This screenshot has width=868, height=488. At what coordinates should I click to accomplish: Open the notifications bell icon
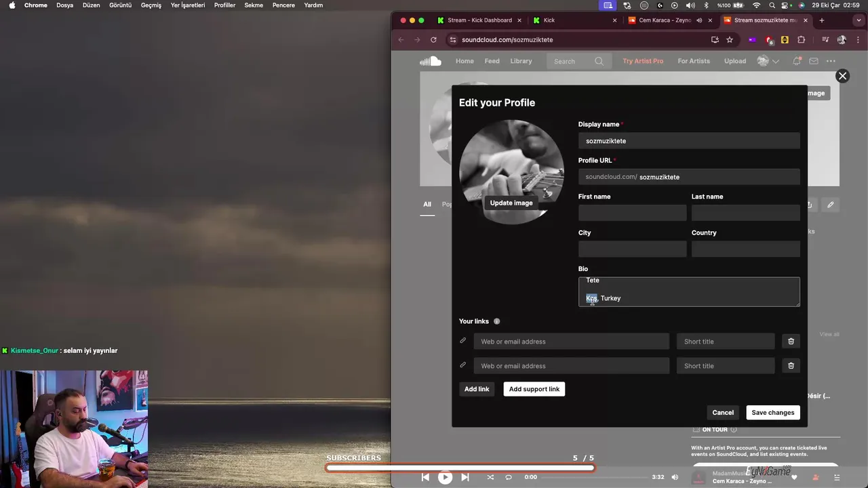(x=797, y=61)
